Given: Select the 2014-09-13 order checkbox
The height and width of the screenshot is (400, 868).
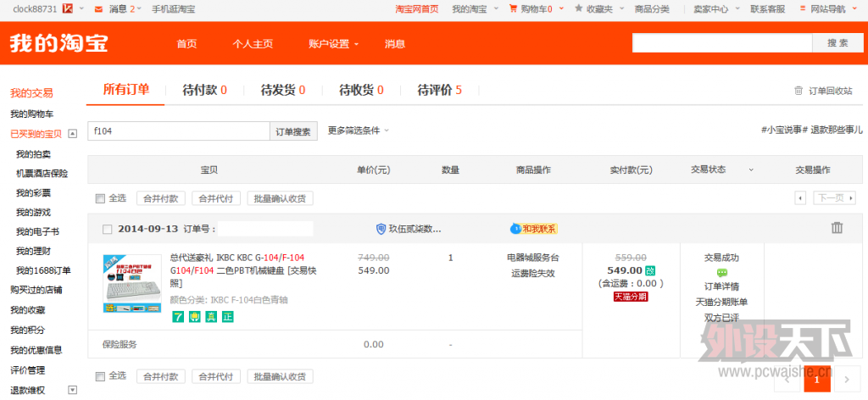Looking at the screenshot, I should (x=108, y=229).
